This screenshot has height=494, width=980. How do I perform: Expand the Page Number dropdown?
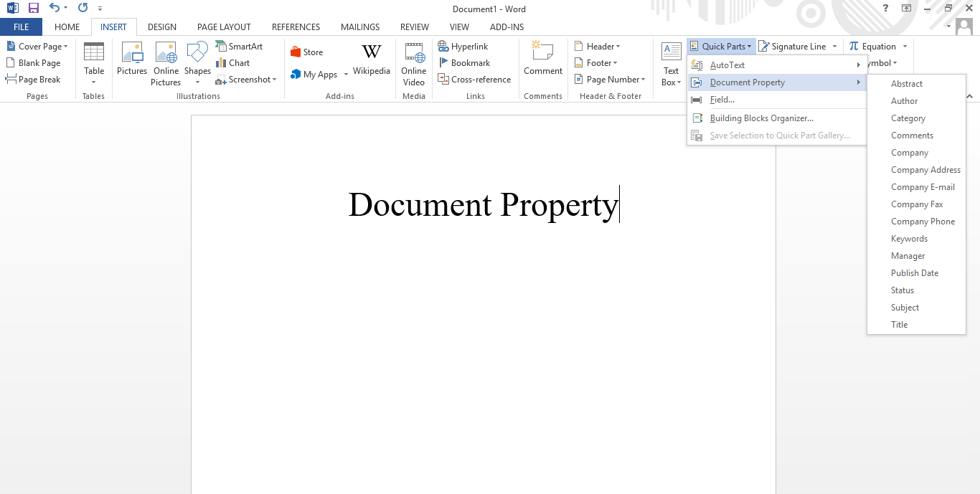[610, 80]
